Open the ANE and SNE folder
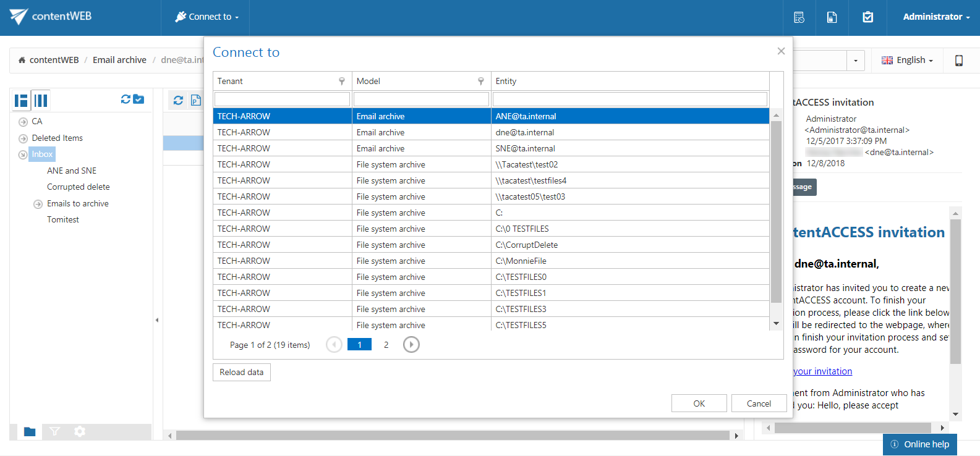 (72, 171)
